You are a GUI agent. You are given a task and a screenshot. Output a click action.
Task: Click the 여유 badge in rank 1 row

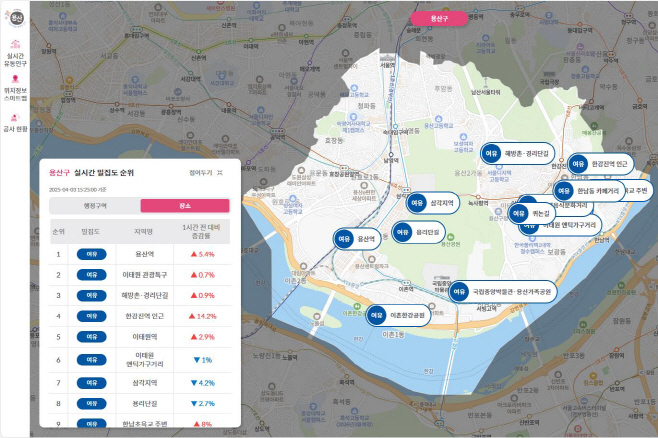coord(91,254)
